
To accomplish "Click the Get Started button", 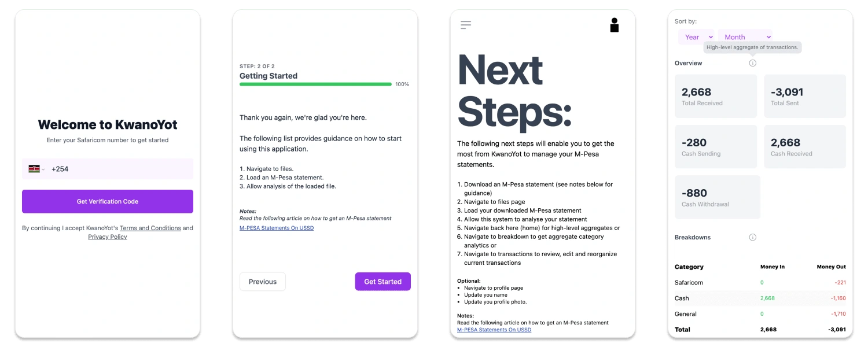I will [382, 282].
